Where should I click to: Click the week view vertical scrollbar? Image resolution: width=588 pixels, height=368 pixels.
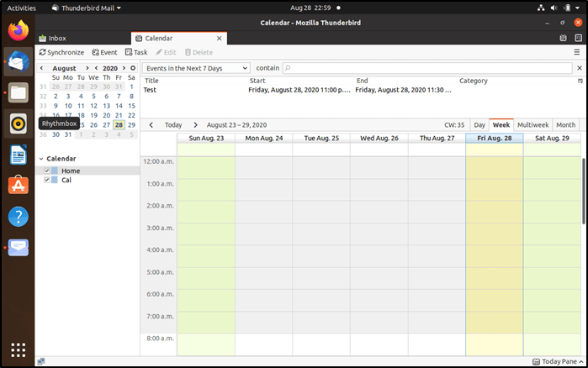pos(584,192)
